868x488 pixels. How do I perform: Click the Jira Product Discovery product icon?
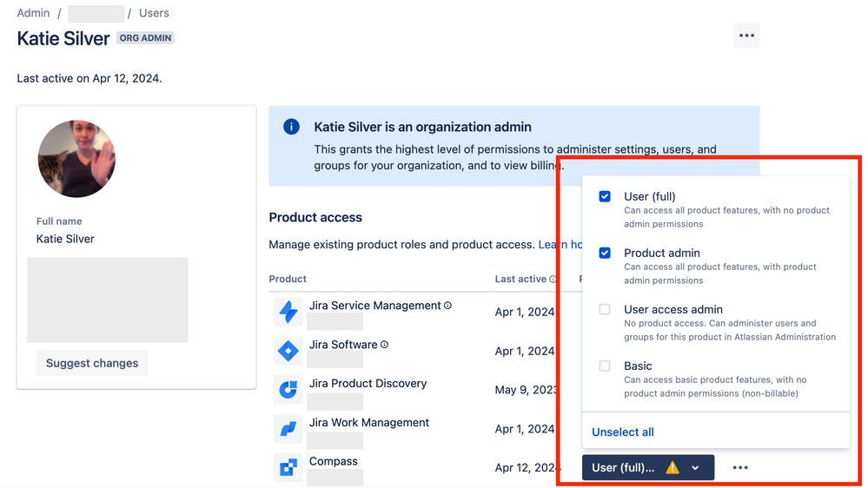[x=288, y=390]
